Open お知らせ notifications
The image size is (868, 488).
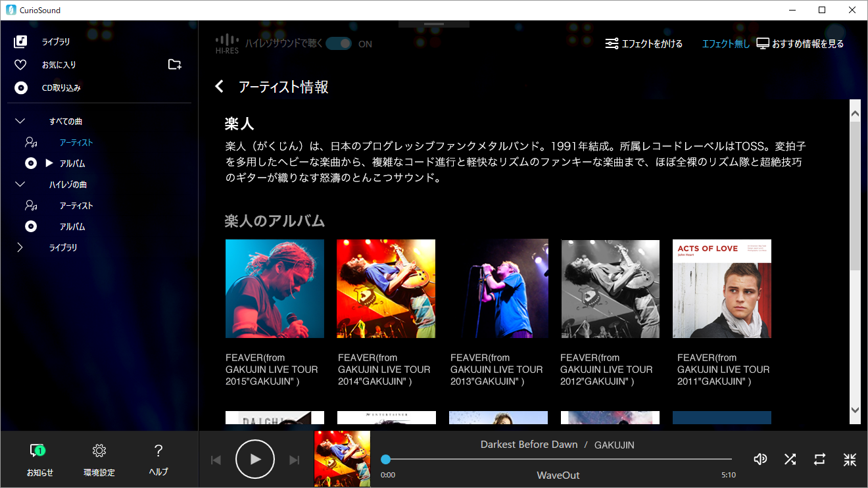39,459
